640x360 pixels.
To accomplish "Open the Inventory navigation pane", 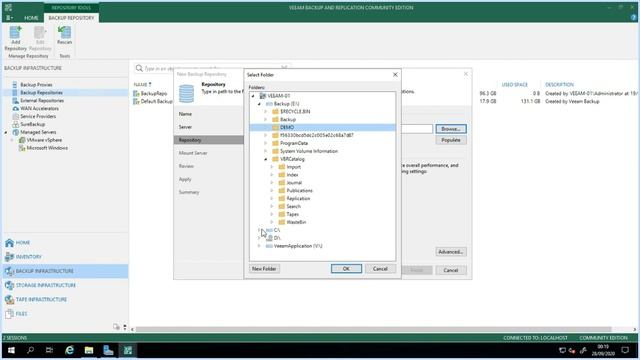I will tap(29, 257).
